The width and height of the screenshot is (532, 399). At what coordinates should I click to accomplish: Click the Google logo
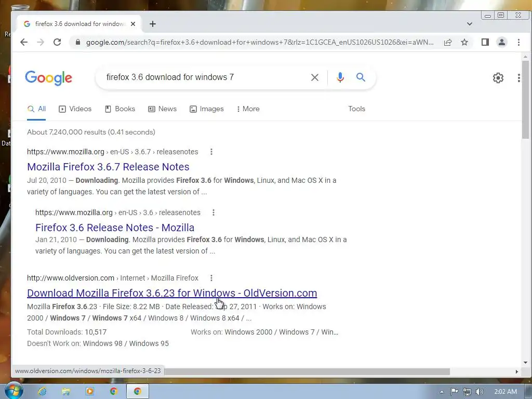[x=48, y=78]
